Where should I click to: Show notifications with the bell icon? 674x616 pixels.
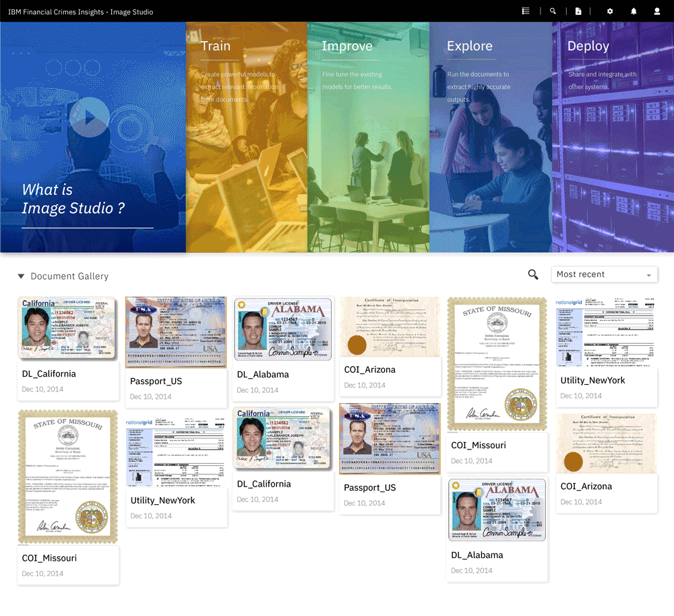coord(634,11)
